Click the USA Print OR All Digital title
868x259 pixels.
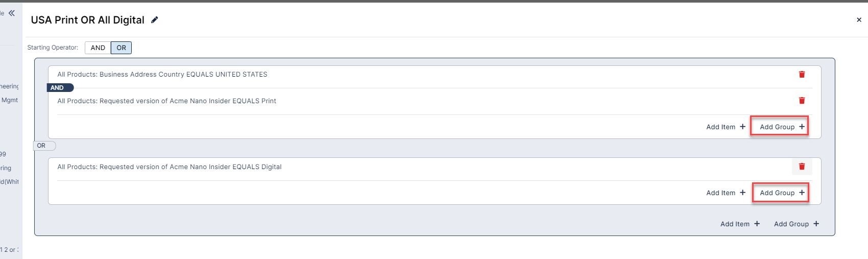click(87, 20)
